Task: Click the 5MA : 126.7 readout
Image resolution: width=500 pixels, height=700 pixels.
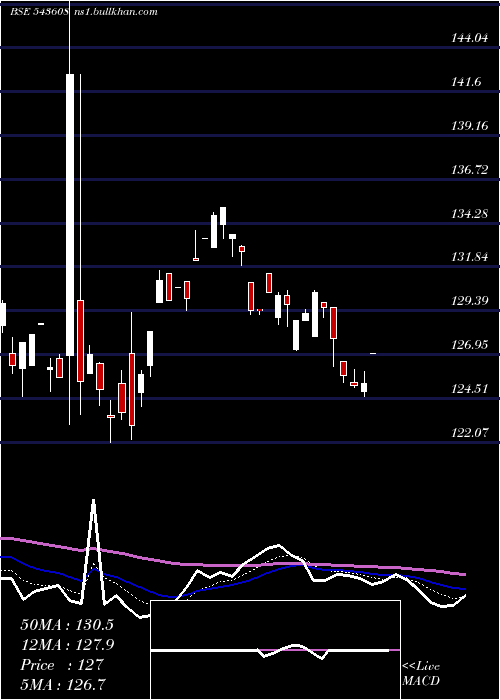Action: point(63,684)
